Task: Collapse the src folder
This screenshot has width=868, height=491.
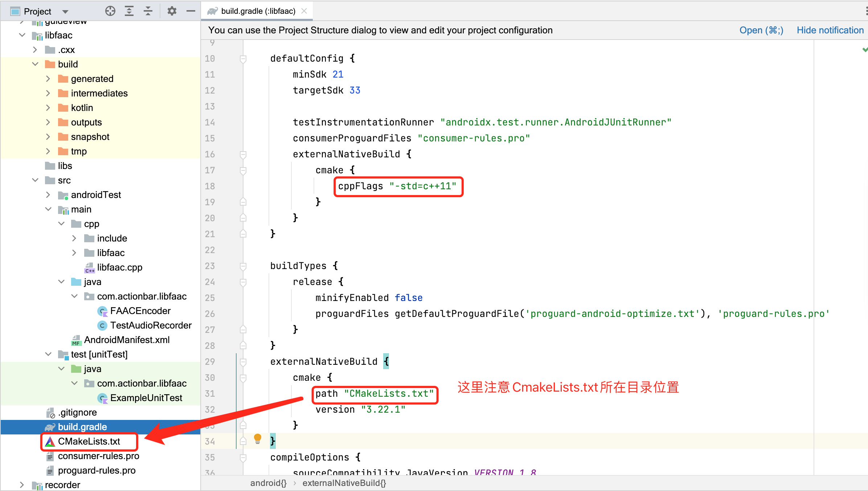Action: tap(35, 180)
